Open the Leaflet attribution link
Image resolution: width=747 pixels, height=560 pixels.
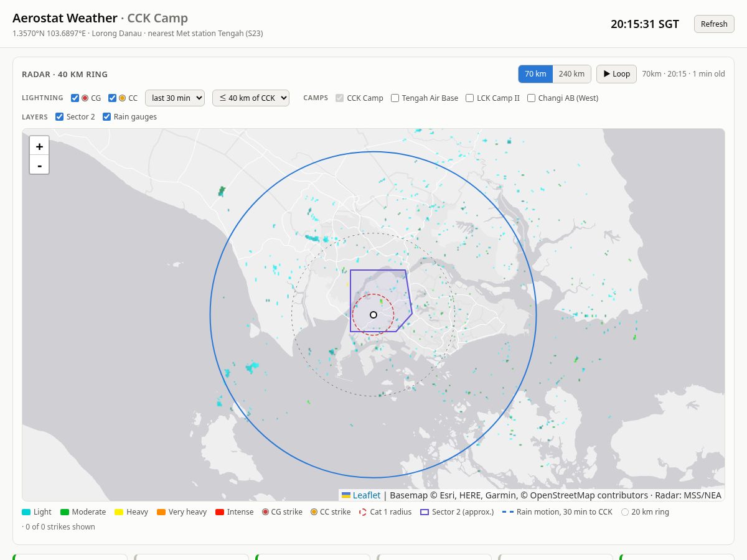click(x=367, y=495)
